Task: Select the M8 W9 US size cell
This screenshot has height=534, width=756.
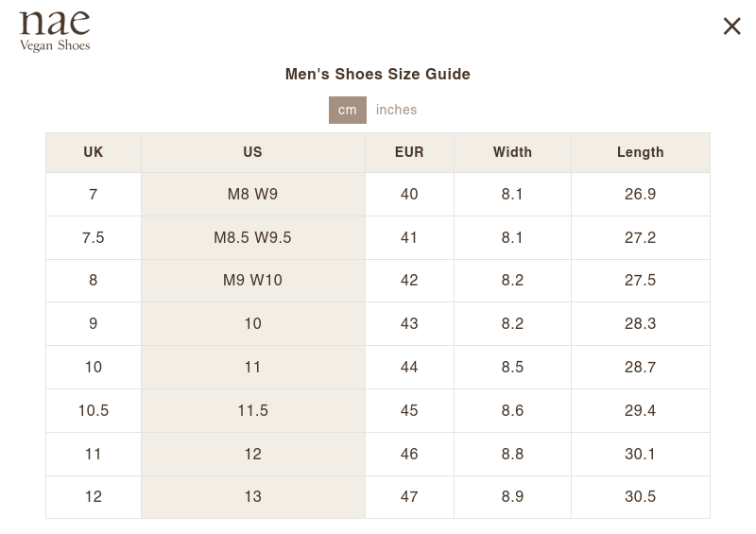Action: 252,195
